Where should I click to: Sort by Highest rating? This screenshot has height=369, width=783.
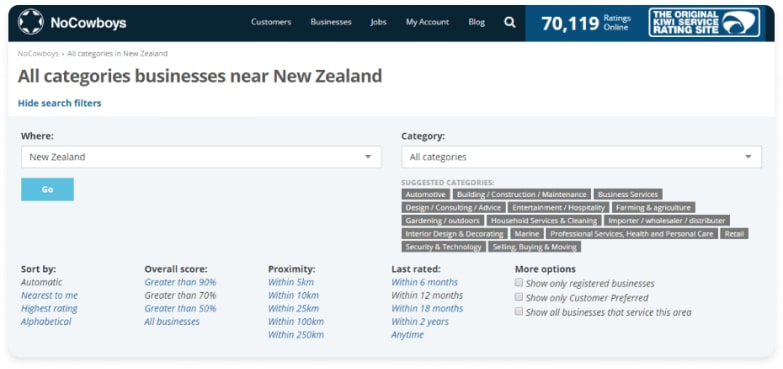pos(49,309)
